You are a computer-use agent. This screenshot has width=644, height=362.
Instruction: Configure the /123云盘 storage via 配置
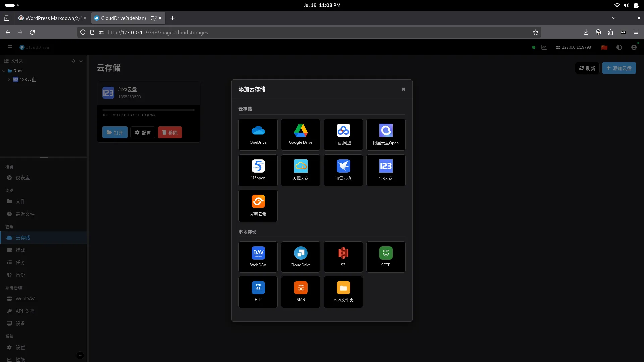point(143,132)
